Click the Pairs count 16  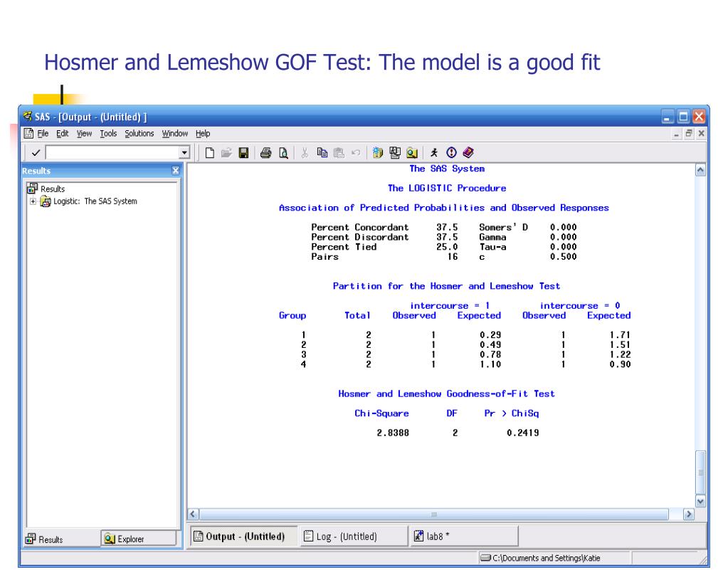pyautogui.click(x=452, y=257)
